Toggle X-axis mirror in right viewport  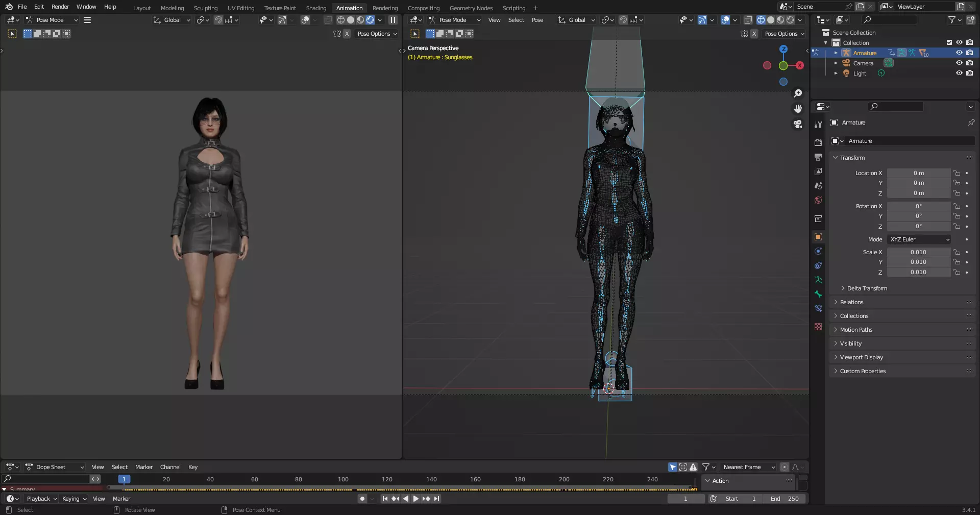pyautogui.click(x=754, y=34)
